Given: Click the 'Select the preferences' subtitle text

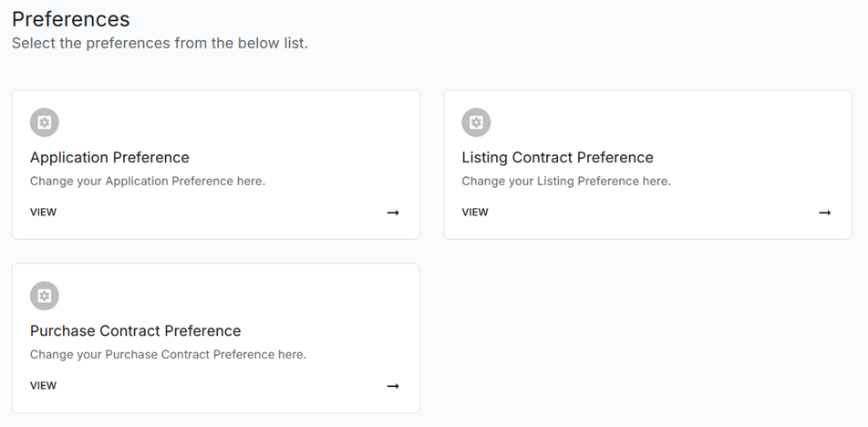Looking at the screenshot, I should click(x=160, y=43).
